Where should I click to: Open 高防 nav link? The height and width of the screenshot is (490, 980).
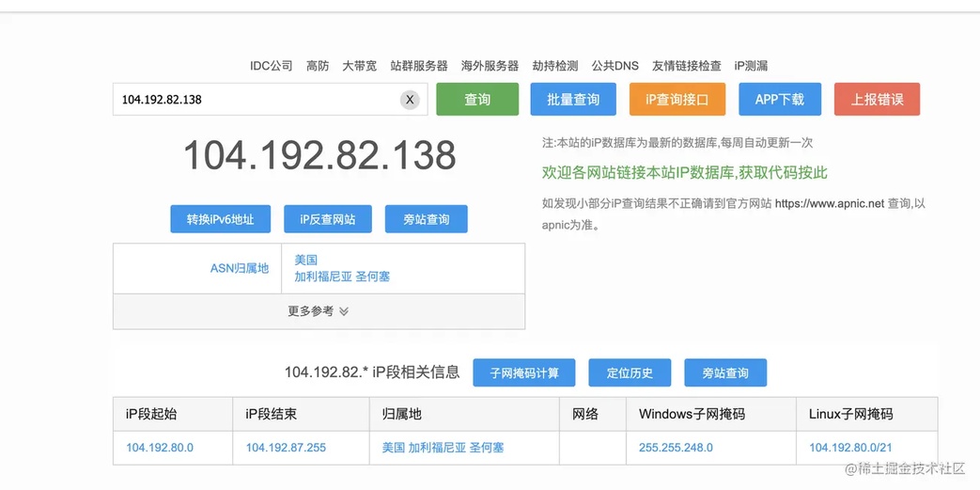[318, 66]
